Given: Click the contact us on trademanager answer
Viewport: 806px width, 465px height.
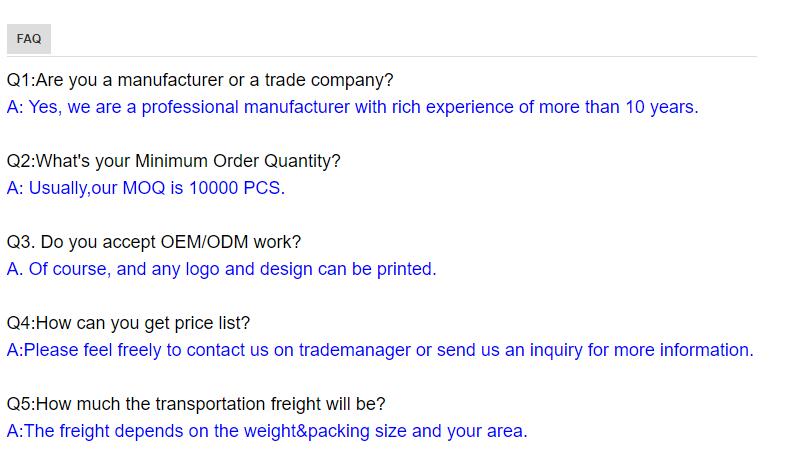Looking at the screenshot, I should [380, 350].
